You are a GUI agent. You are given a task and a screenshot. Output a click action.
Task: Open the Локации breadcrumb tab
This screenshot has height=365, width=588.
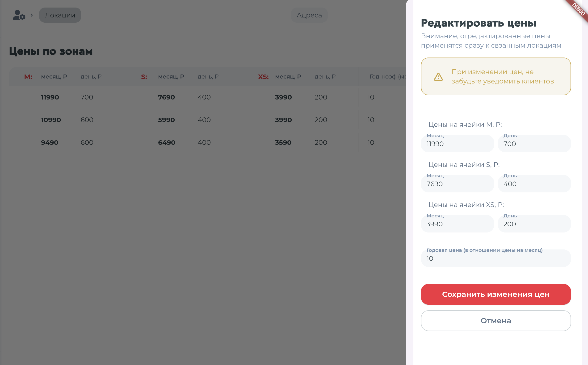tap(60, 15)
